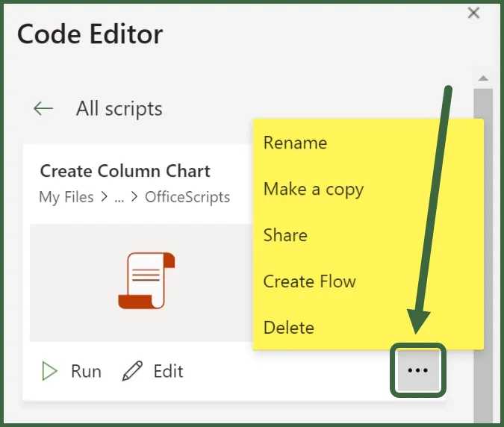Click the green Run play triangle icon
Screen dimensions: 504x427
pos(49,371)
